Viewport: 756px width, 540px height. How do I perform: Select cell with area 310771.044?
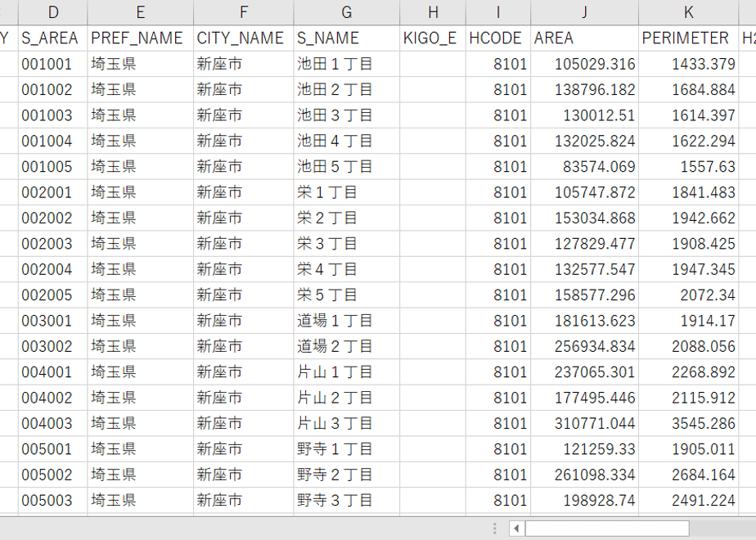pos(584,423)
